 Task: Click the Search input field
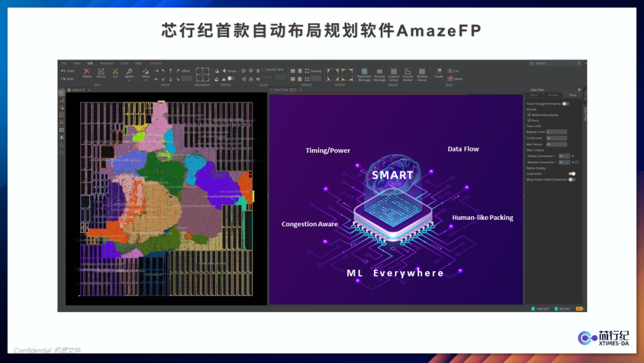555,63
